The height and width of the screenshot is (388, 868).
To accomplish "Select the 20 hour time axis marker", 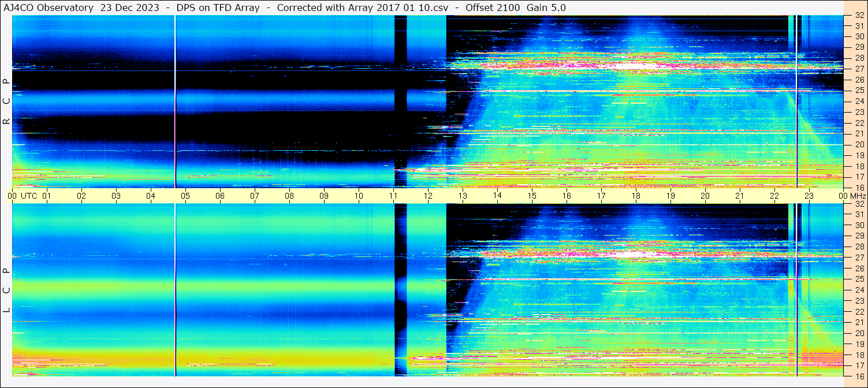I will tap(705, 196).
